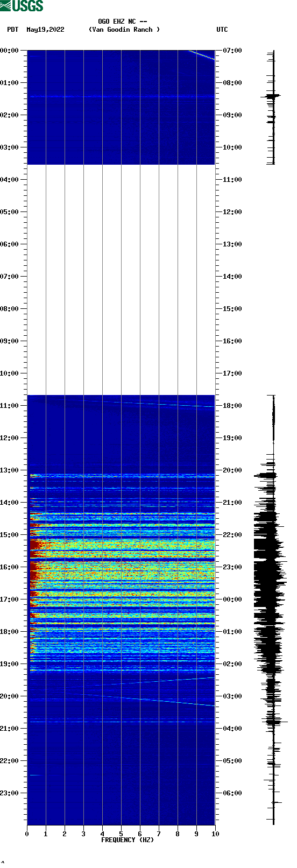Viewport: 297px width, 868px height.
Task: Click the 03:00 PDT time label
Action: 10,147
